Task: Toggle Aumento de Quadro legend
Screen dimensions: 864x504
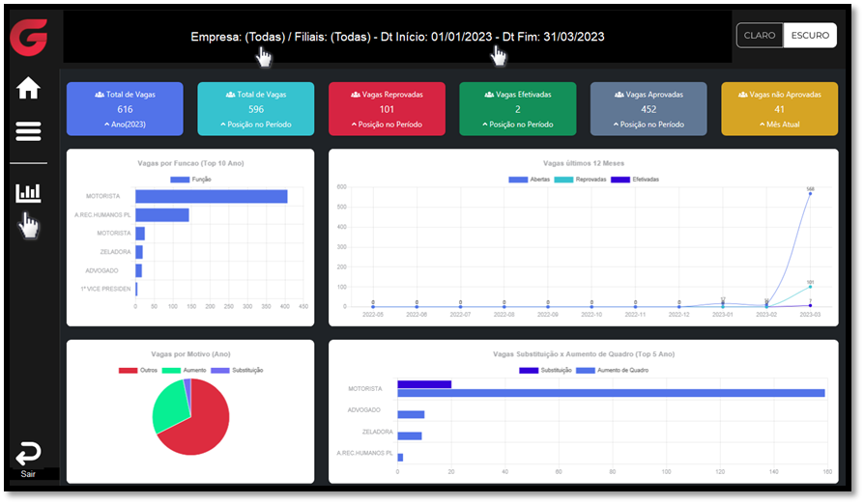Action: point(612,371)
